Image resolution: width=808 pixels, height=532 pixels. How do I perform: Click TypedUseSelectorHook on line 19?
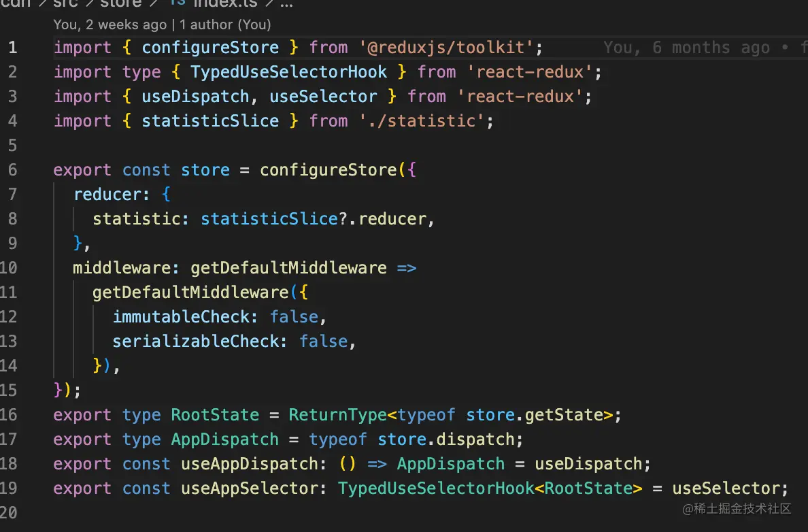click(x=436, y=488)
